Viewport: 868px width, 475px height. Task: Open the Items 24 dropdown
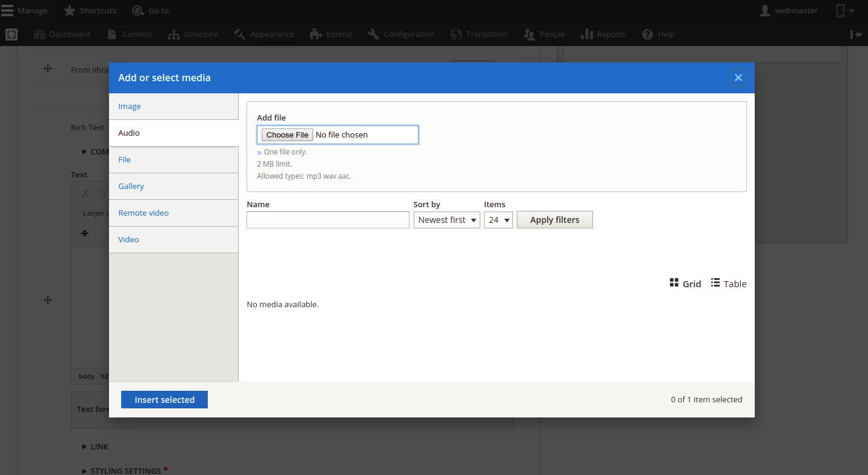tap(499, 220)
